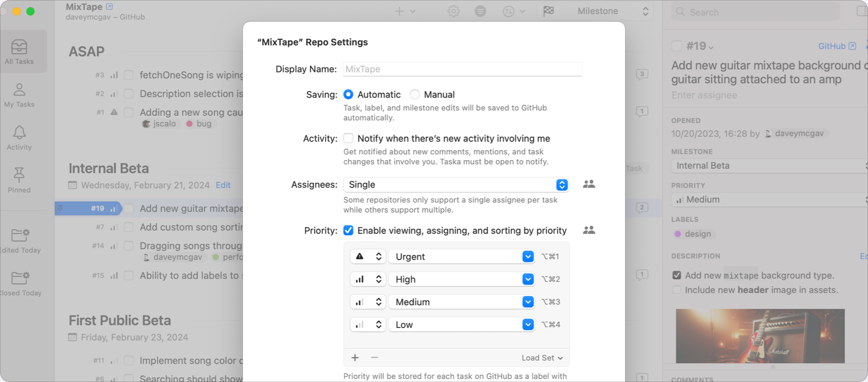868x382 pixels.
Task: Check off task #3 fetchOneSong
Action: (129, 75)
